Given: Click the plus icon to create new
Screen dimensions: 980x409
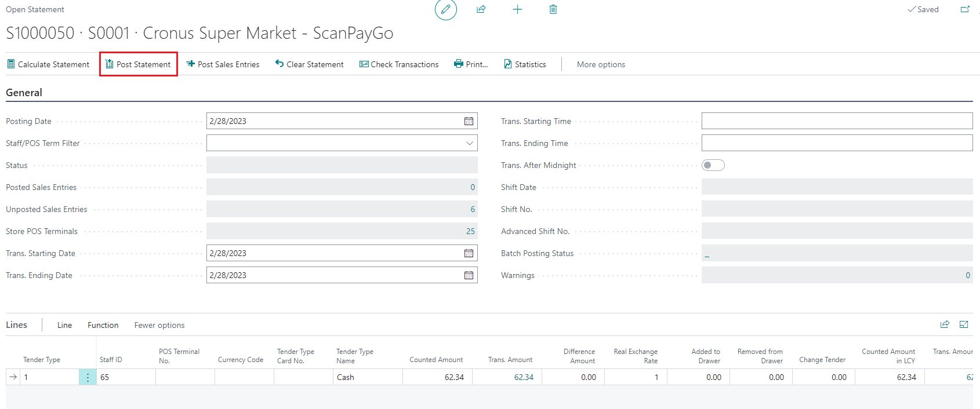Looking at the screenshot, I should click(517, 9).
